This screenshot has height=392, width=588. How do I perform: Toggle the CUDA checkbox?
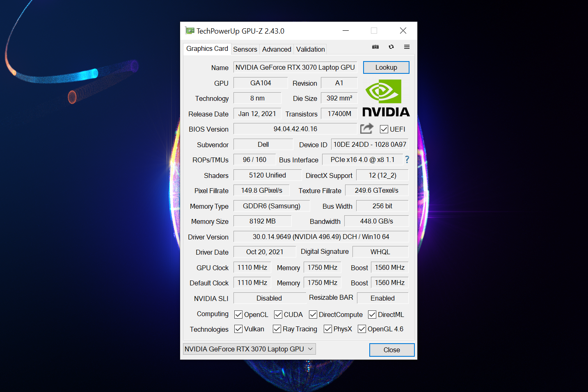pos(278,315)
